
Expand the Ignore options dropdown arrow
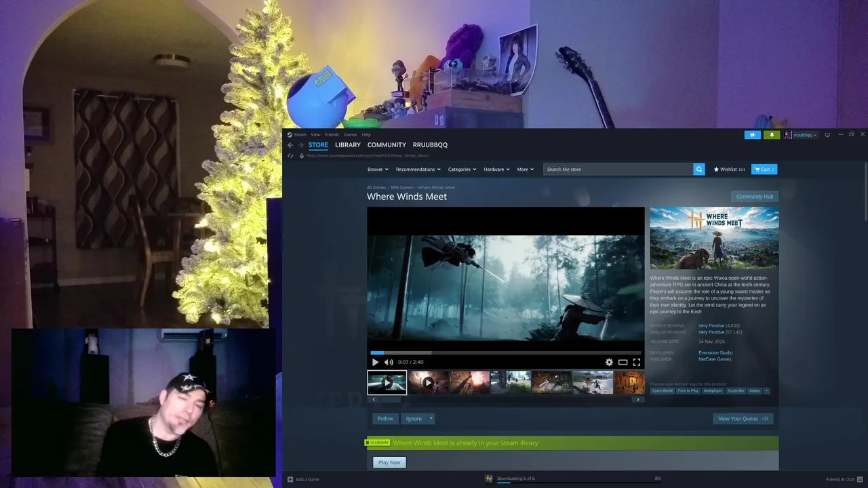(x=431, y=419)
